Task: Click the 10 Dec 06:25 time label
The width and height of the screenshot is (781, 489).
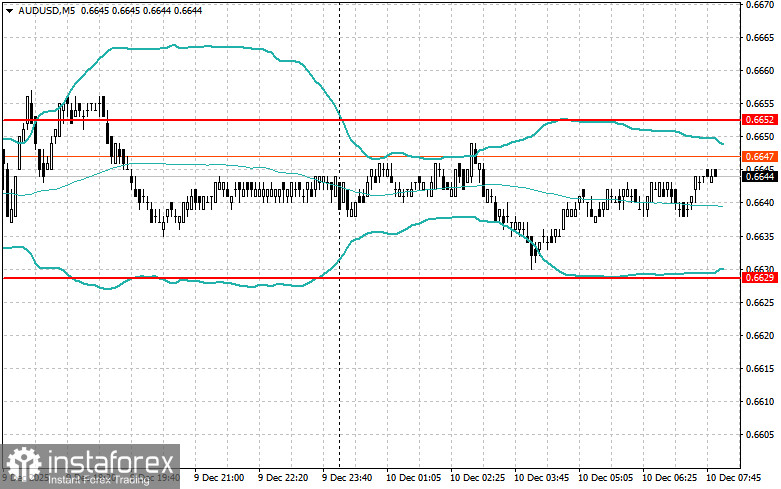Action: (669, 478)
